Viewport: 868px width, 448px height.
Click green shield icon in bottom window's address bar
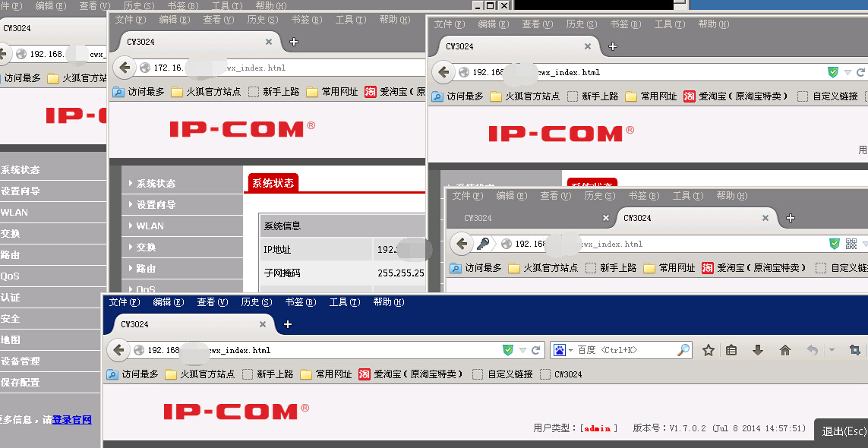click(x=507, y=350)
